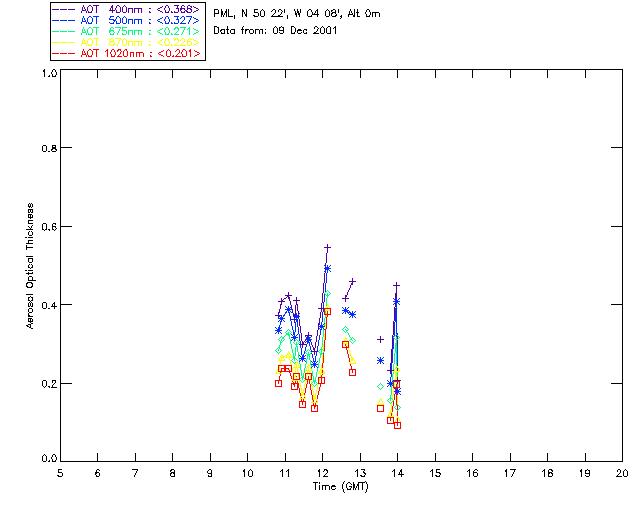Click the station text "PML, N 50 22', W 04 08', Alt 0m"

pyautogui.click(x=297, y=14)
